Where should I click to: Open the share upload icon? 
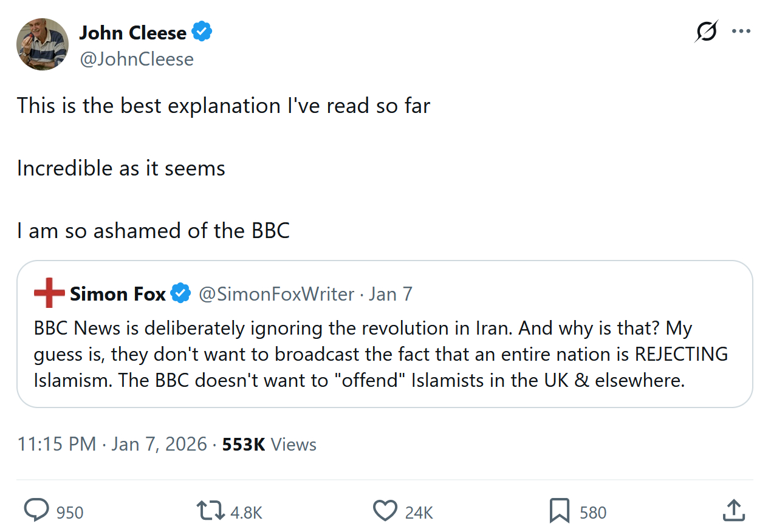point(733,511)
